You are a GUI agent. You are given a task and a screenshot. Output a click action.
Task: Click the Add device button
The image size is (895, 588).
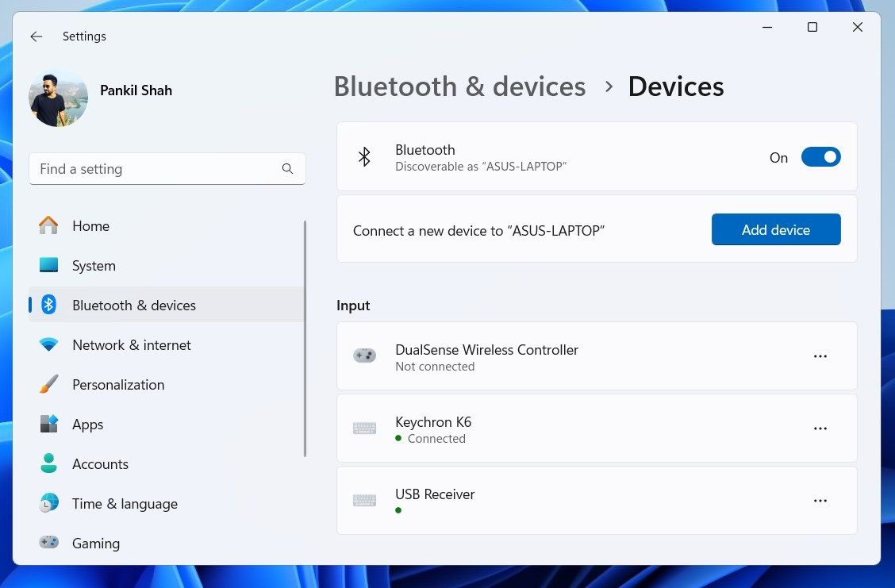pos(775,229)
